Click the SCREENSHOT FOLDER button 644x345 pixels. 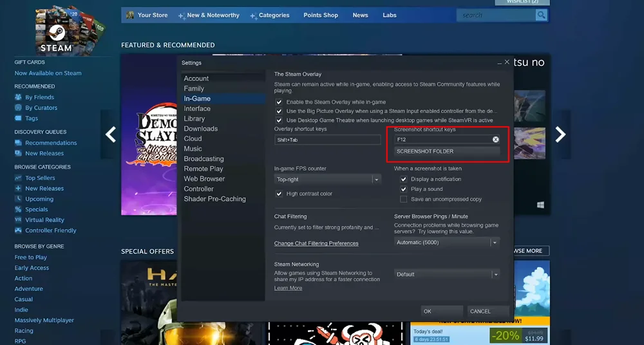(447, 152)
